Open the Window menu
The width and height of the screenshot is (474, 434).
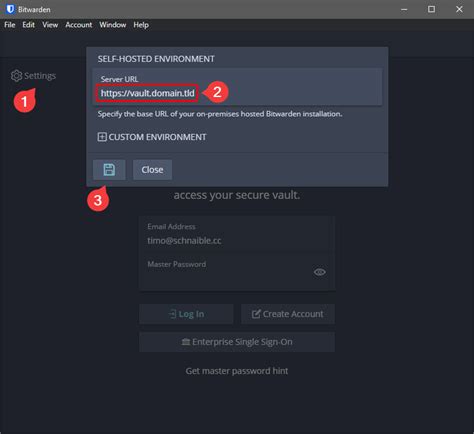(x=113, y=25)
